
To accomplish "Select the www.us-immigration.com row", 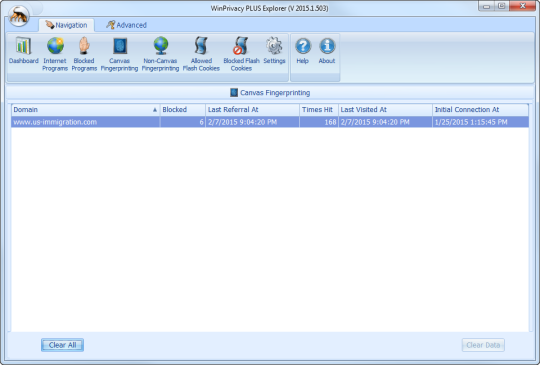I will click(270, 122).
